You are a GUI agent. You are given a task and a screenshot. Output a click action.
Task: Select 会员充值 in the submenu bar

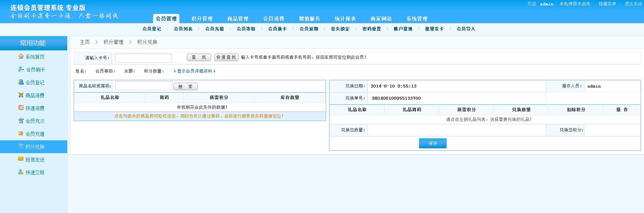[x=215, y=29]
